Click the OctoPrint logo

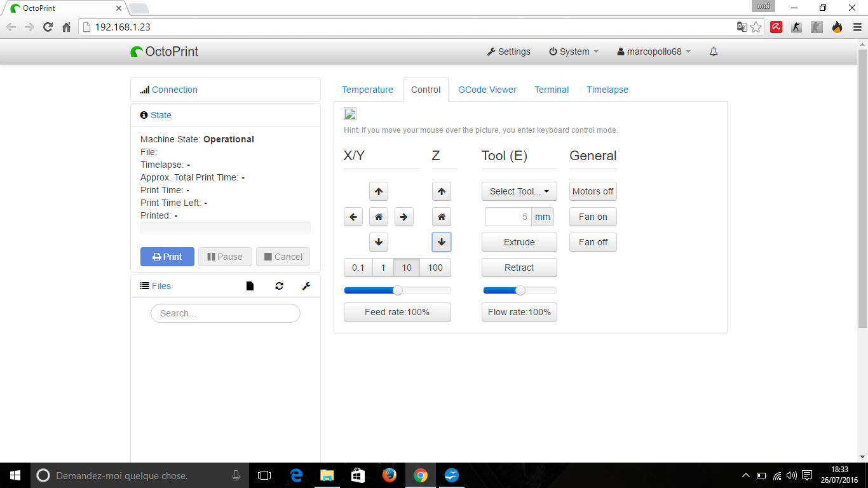coord(165,51)
